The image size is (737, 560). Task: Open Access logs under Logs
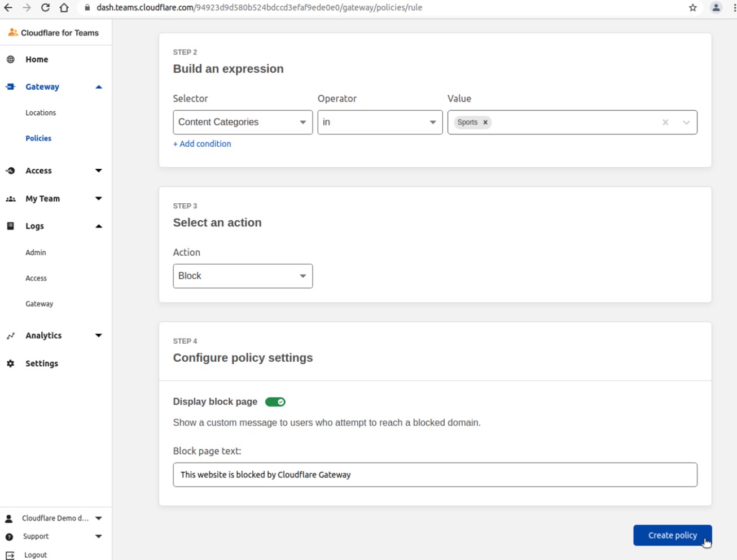pos(36,278)
